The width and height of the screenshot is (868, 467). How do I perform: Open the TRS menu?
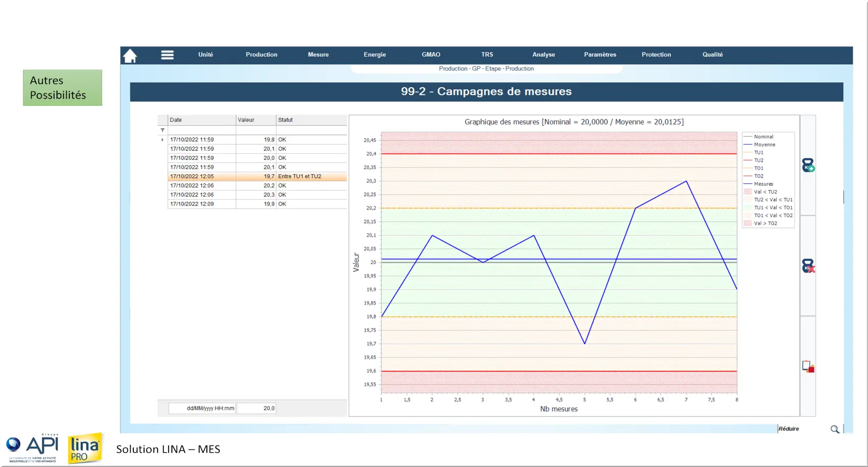tap(487, 55)
